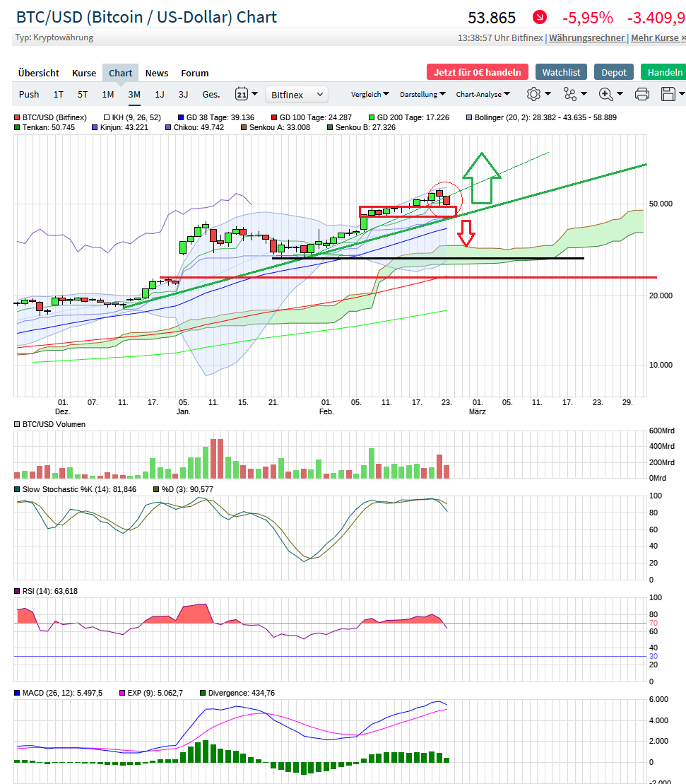Expand the arrow next to settings gear

[548, 94]
